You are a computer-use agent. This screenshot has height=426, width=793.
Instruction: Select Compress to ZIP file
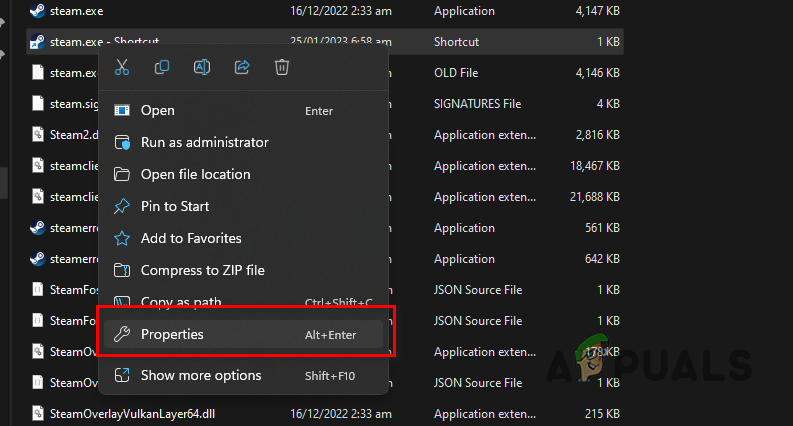243,270
